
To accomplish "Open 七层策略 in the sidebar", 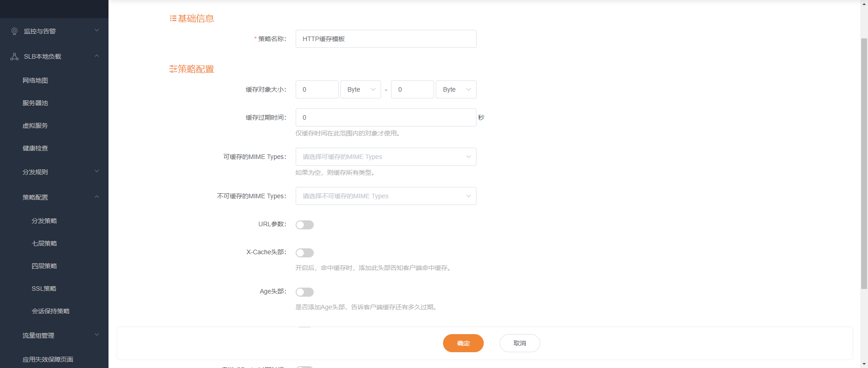I will point(44,243).
